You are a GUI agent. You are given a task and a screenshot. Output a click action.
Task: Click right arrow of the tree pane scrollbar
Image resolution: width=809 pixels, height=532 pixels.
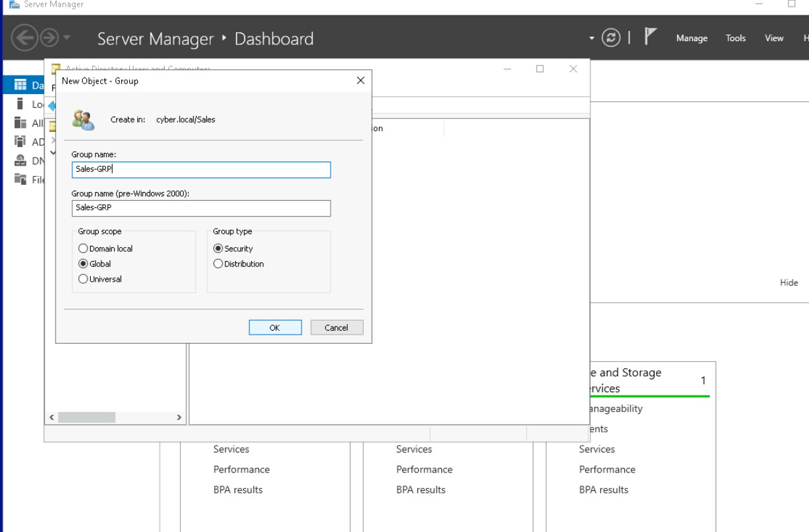[x=179, y=417]
